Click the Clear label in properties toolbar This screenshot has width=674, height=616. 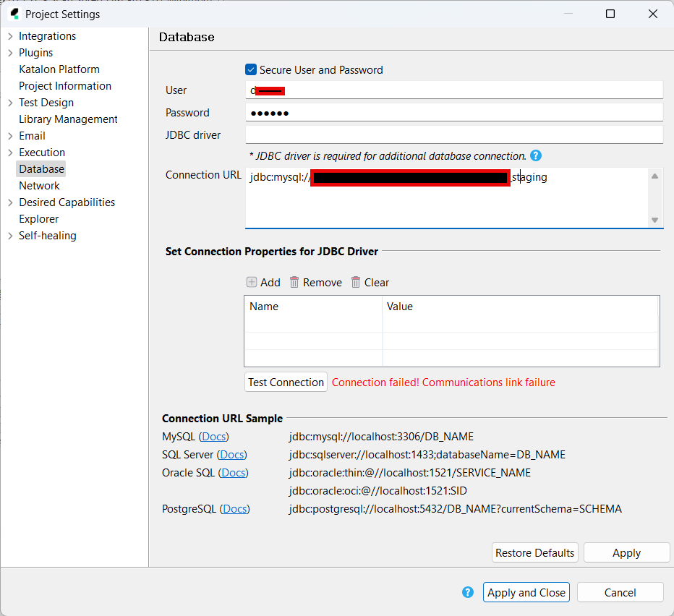377,283
